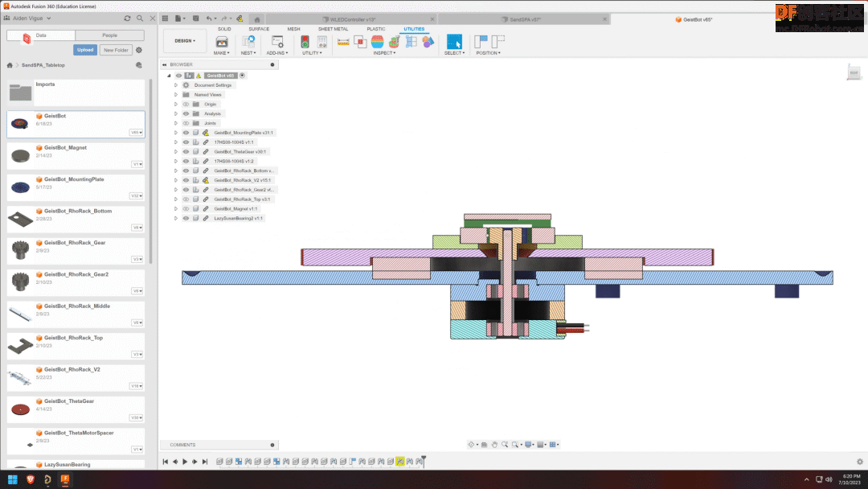Open timeline settings gear

pyautogui.click(x=860, y=462)
